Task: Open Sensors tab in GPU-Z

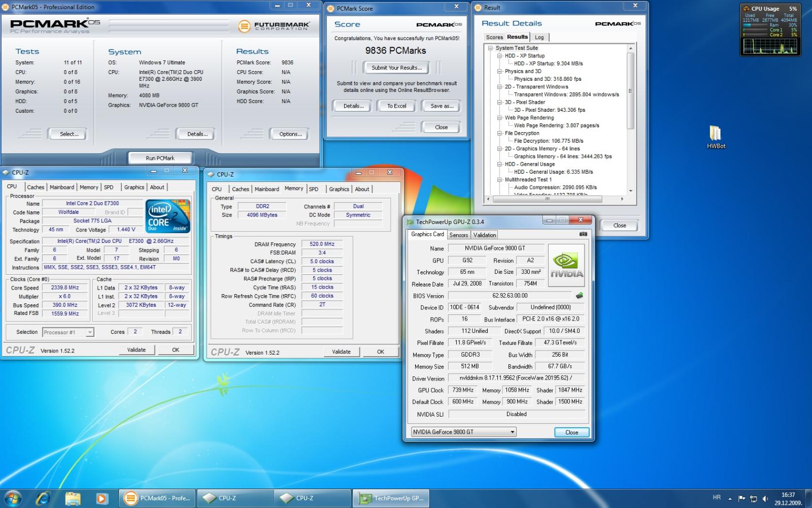Action: point(459,235)
